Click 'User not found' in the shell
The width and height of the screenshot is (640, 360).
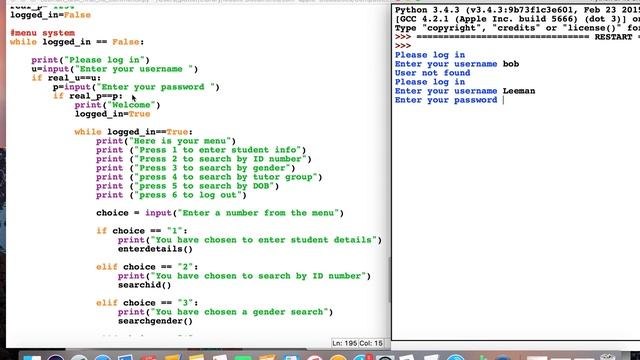coord(432,73)
